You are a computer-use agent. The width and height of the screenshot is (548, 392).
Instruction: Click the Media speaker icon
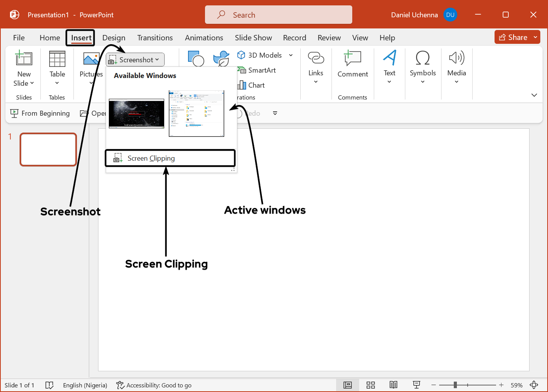pos(456,58)
